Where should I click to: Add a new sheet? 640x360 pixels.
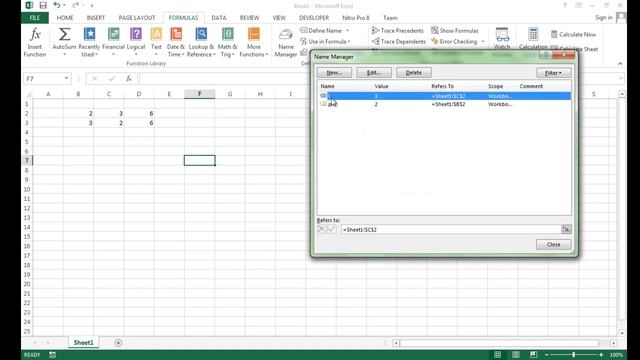[x=118, y=343]
